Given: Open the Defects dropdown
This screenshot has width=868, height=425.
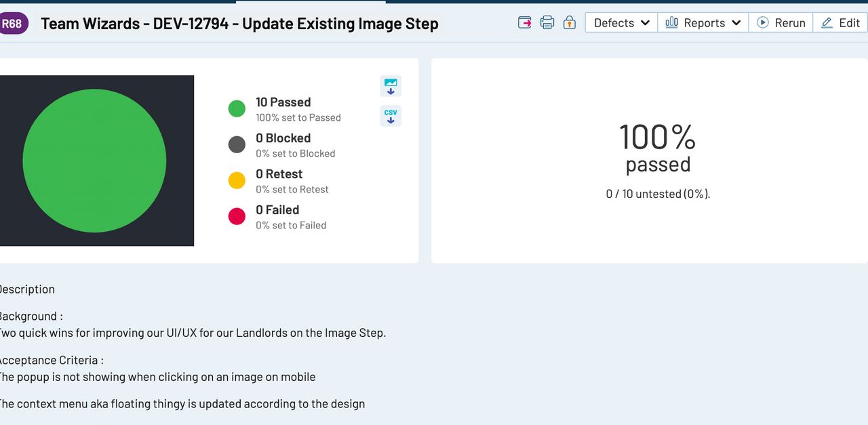Looking at the screenshot, I should click(621, 22).
